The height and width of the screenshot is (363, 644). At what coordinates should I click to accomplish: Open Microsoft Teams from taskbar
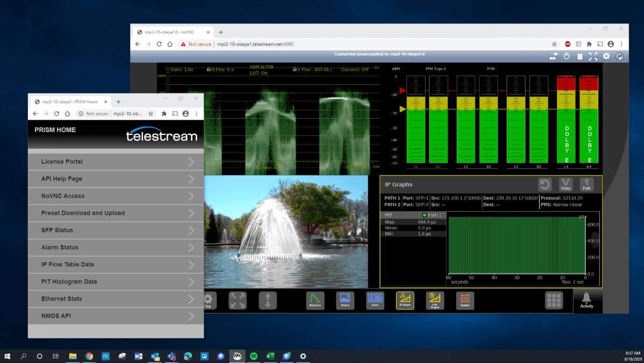pyautogui.click(x=172, y=356)
